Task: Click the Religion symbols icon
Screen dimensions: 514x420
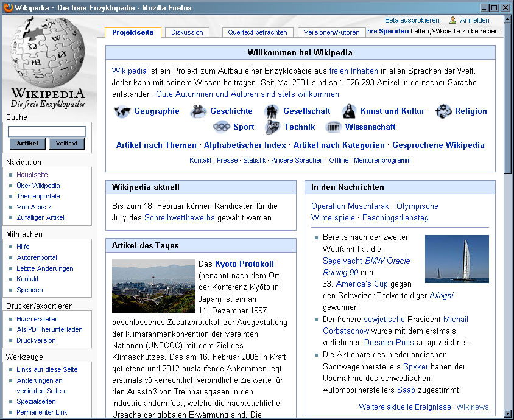Action: 443,111
